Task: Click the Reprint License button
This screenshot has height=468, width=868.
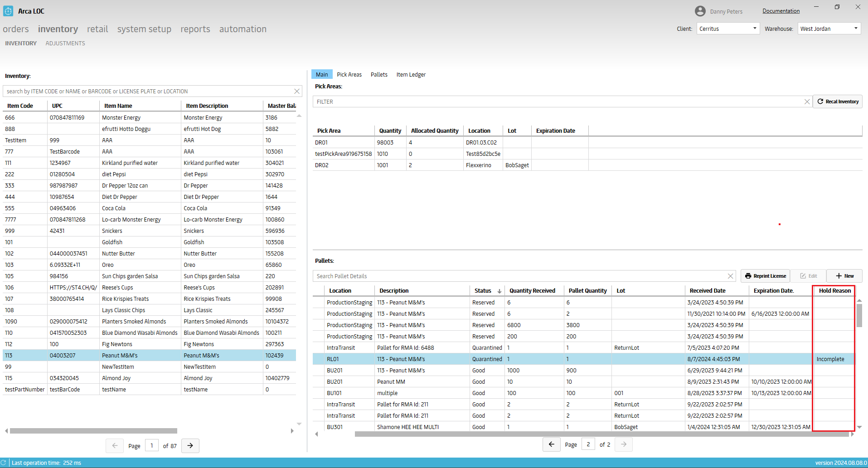Action: [x=765, y=276]
